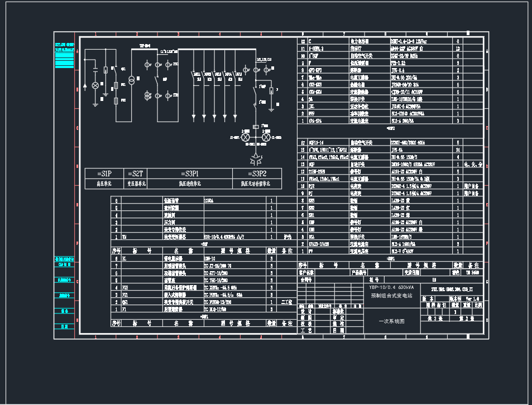Click the transformer symbol in the schematic
532x405 pixels.
132,81
